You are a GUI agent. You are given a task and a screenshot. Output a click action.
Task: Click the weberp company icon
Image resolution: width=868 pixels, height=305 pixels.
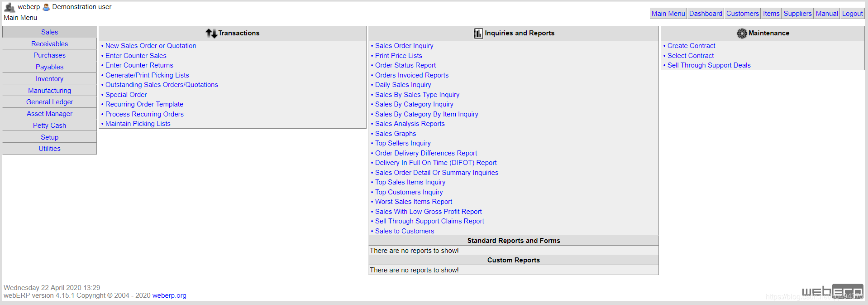10,7
